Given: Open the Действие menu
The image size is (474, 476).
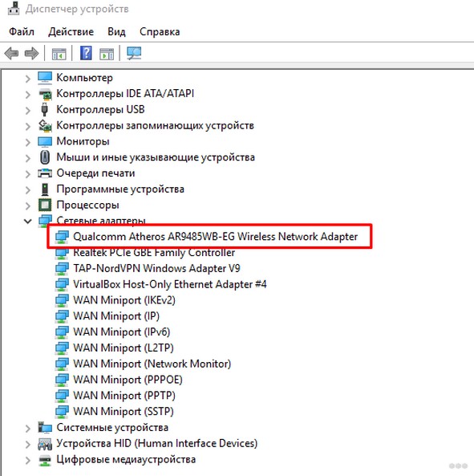Looking at the screenshot, I should [71, 31].
